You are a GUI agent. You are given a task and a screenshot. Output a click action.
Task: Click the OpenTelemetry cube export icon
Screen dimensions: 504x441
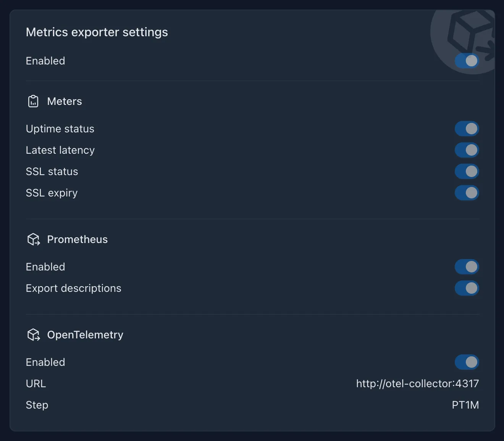pyautogui.click(x=34, y=335)
